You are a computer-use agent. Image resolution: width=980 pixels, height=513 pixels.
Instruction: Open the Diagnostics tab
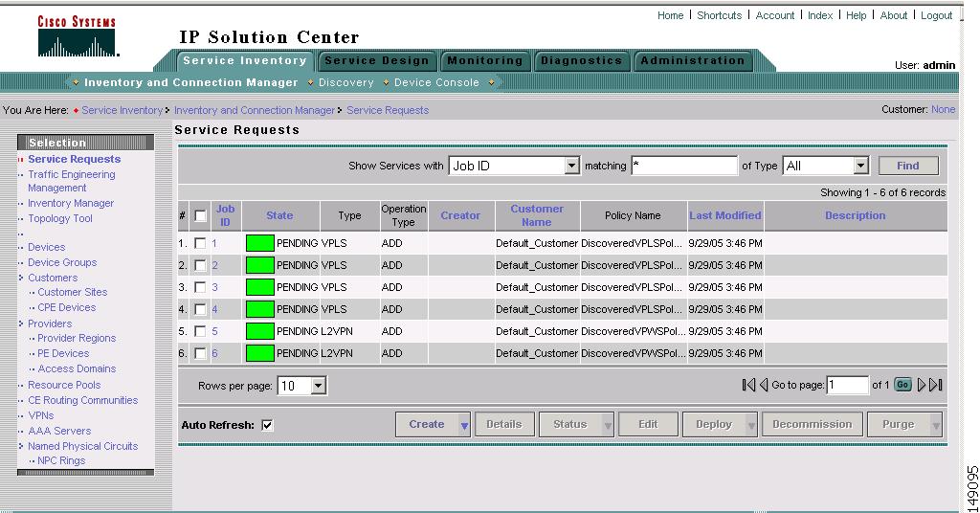click(581, 60)
